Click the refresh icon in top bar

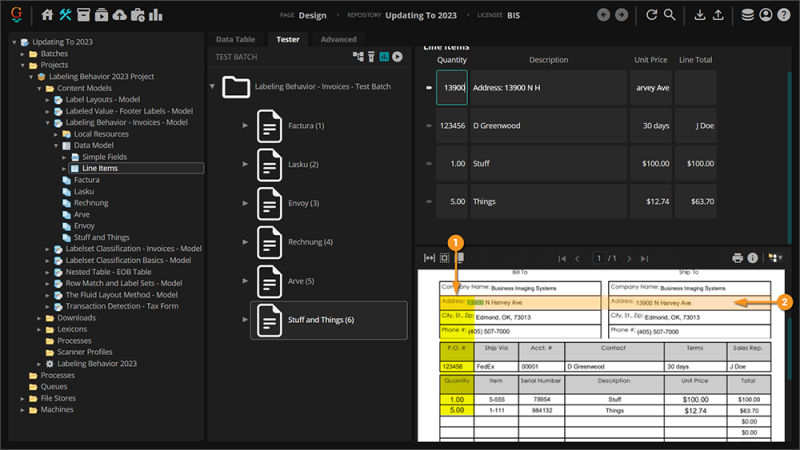pyautogui.click(x=651, y=15)
